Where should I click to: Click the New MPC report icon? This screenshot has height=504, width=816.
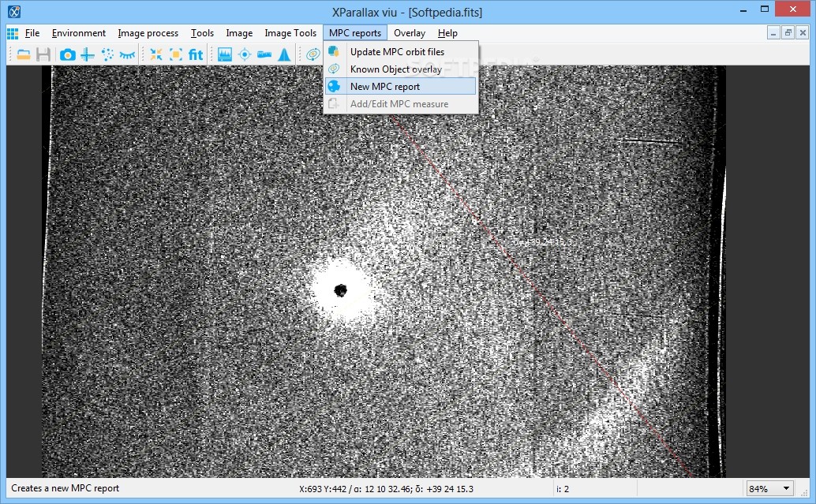tap(334, 86)
